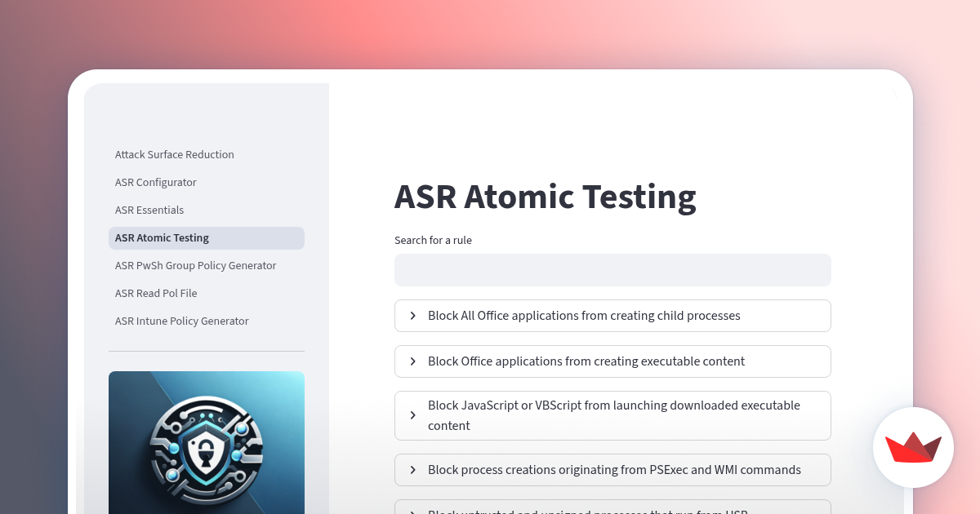Open ASR Essentials from the sidebar
Image resolution: width=980 pixels, height=514 pixels.
click(149, 210)
